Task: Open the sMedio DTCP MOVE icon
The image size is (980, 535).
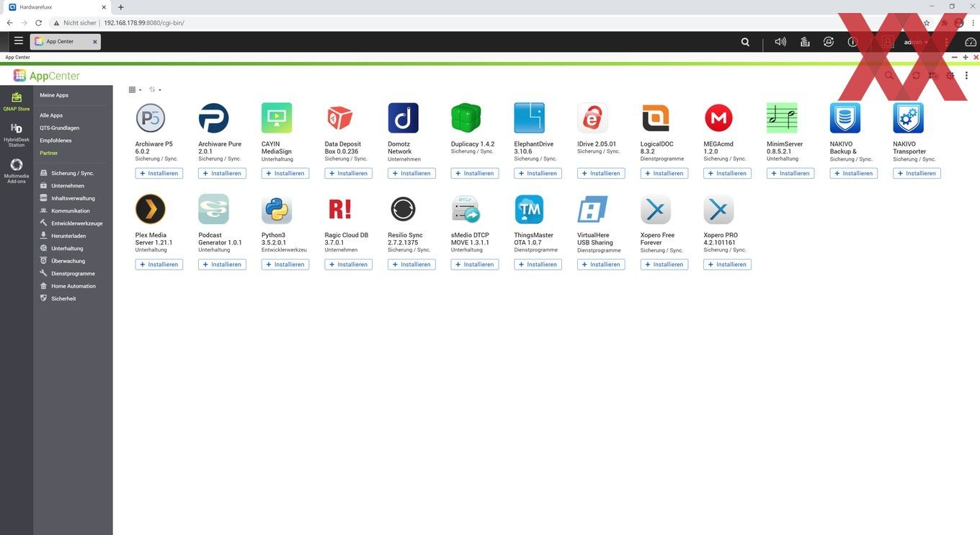Action: tap(466, 209)
